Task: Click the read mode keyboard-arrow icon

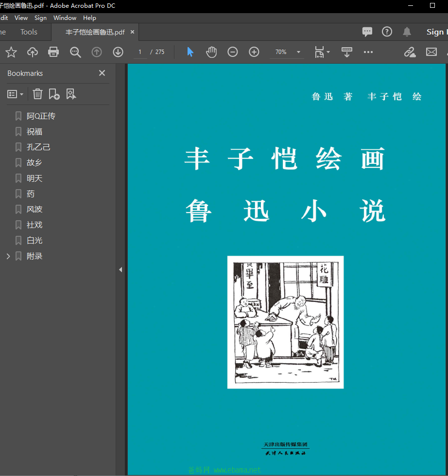Action: pos(347,52)
